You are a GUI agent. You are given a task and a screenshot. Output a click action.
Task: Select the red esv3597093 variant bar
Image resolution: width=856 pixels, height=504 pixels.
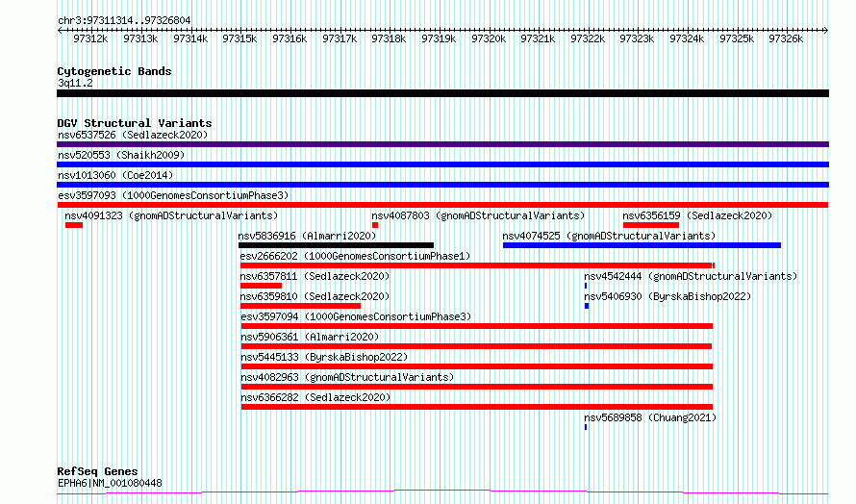pyautogui.click(x=442, y=205)
